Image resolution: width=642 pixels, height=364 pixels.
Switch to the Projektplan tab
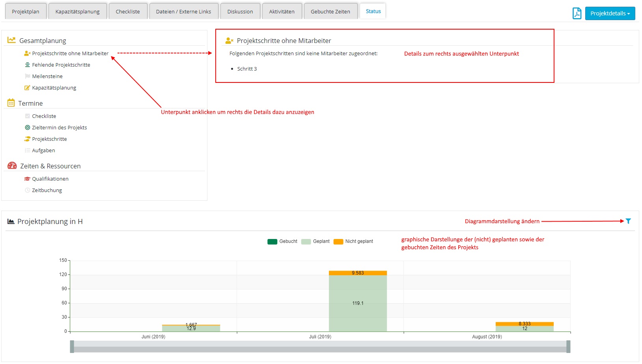(26, 11)
